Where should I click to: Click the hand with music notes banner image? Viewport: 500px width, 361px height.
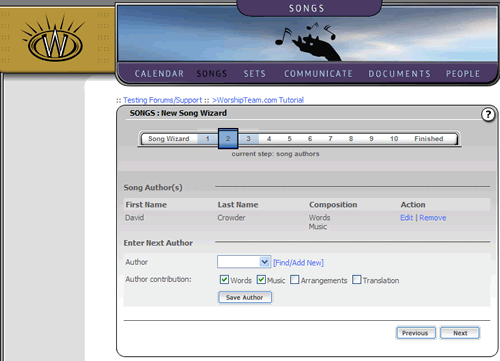[x=308, y=42]
